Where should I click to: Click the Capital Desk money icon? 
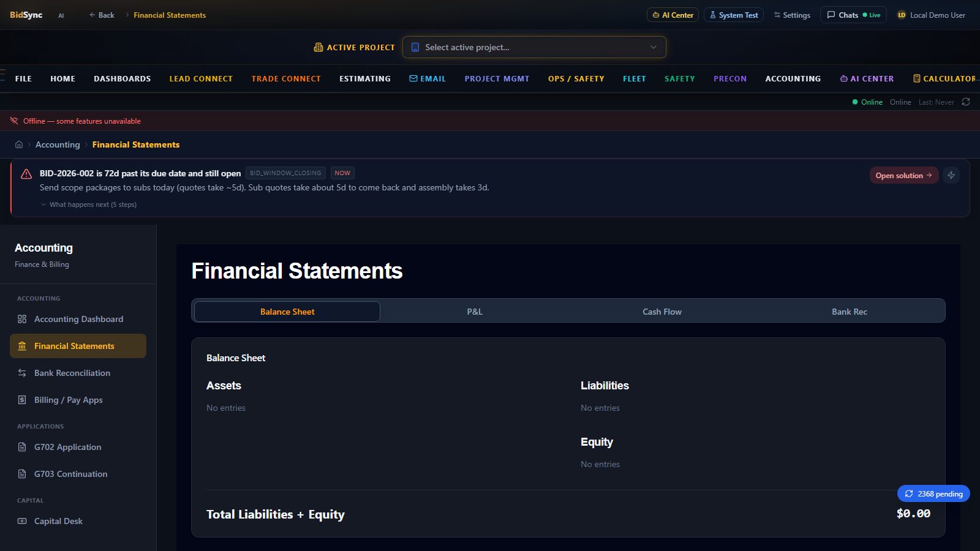(22, 521)
